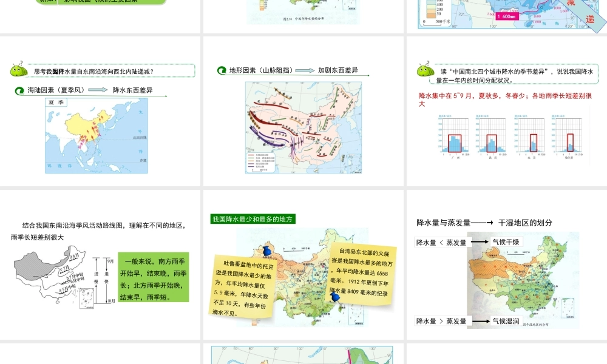607x364 pixels.
Task: Open the slide showing 中国年降水量的分布 map
Action: (303, 16)
